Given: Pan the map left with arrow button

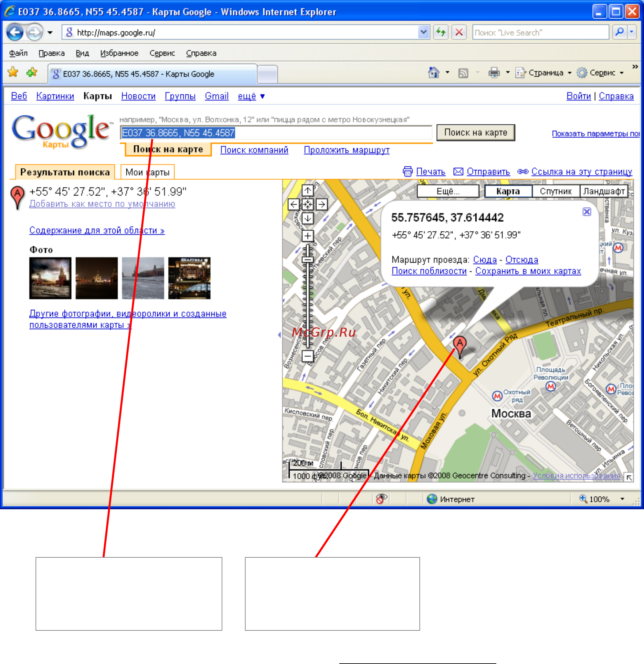Looking at the screenshot, I should click(x=294, y=204).
